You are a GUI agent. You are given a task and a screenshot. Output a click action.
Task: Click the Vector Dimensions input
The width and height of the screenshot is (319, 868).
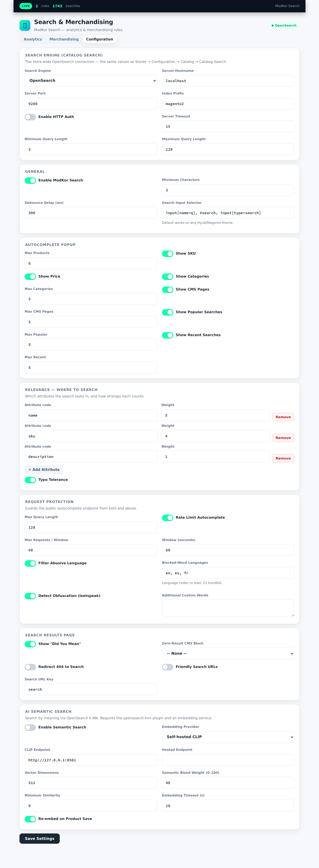[91, 783]
